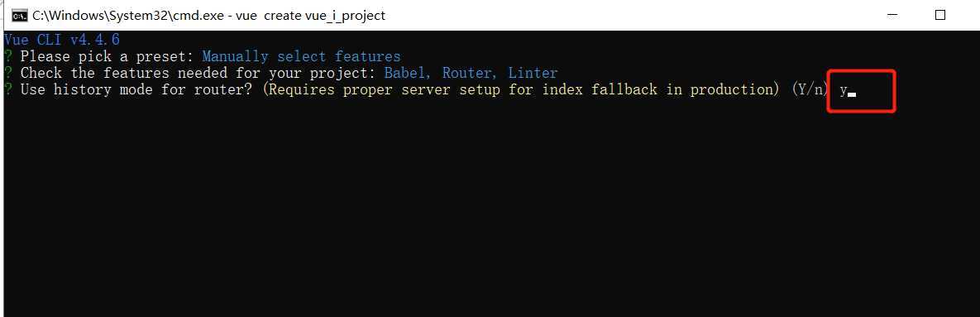Click the word 'Linter' in features list

[x=533, y=73]
